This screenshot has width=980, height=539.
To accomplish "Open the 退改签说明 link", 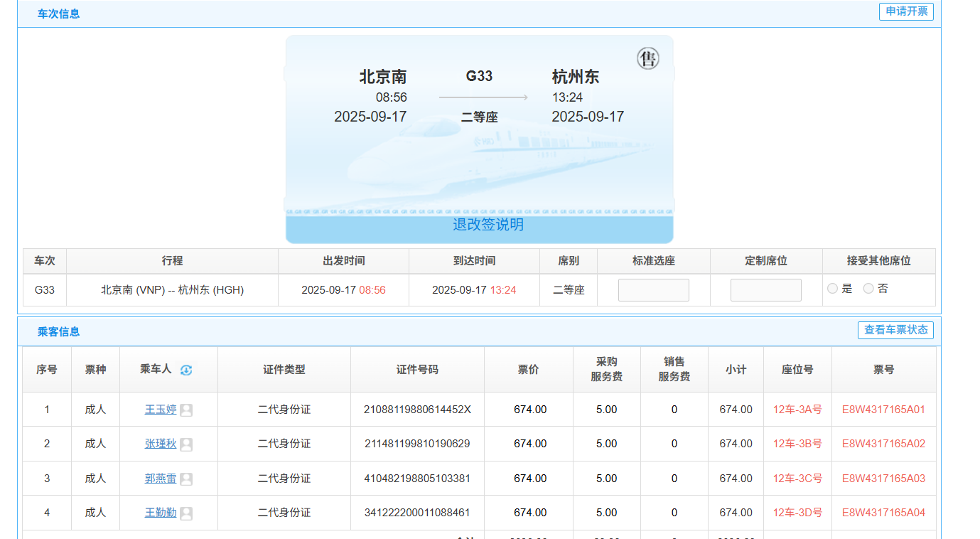I will pyautogui.click(x=488, y=225).
